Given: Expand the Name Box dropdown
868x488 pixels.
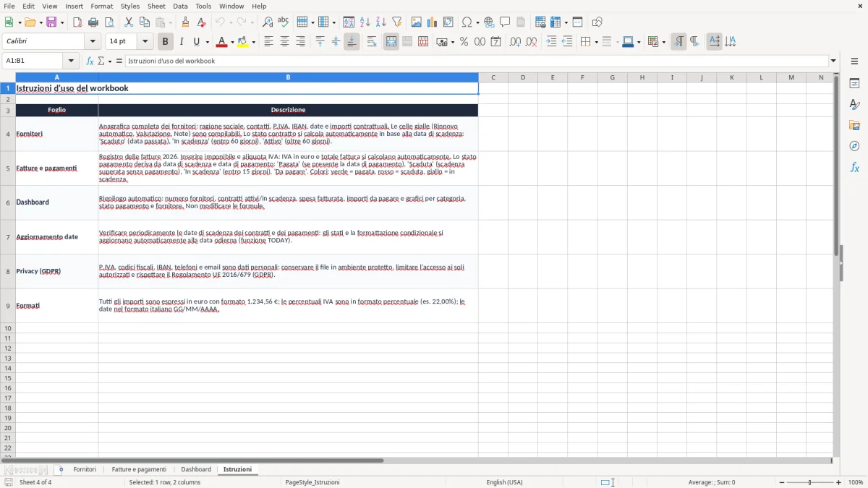Looking at the screenshot, I should 71,61.
